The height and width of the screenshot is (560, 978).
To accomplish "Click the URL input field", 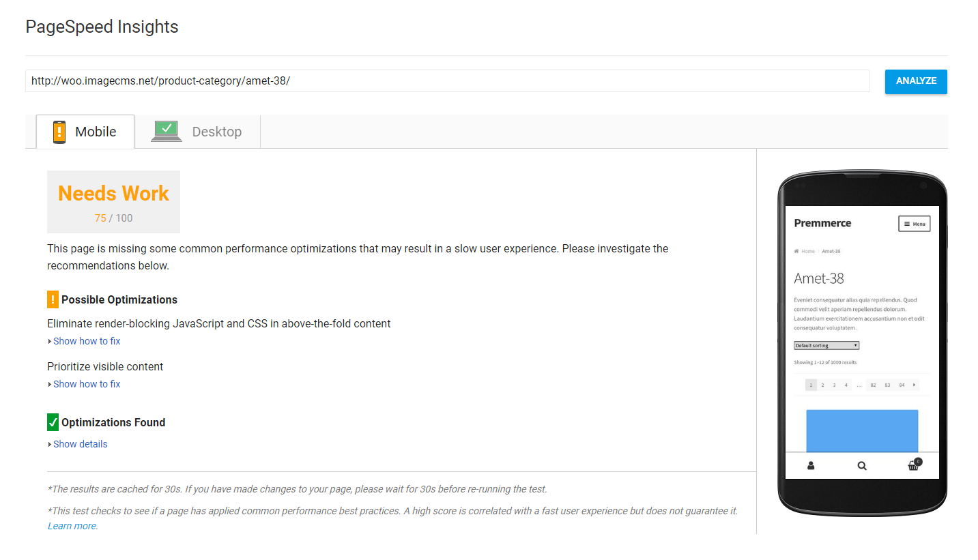I will point(448,80).
